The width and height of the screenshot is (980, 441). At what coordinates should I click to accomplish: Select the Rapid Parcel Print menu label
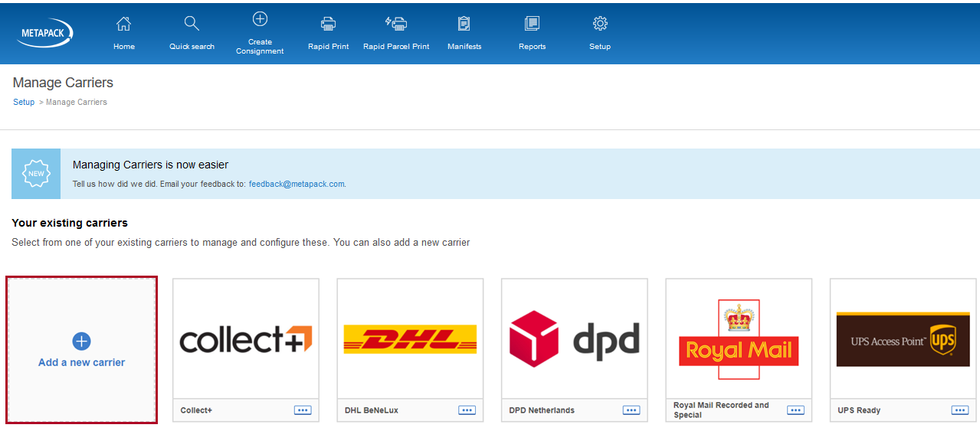click(x=396, y=47)
